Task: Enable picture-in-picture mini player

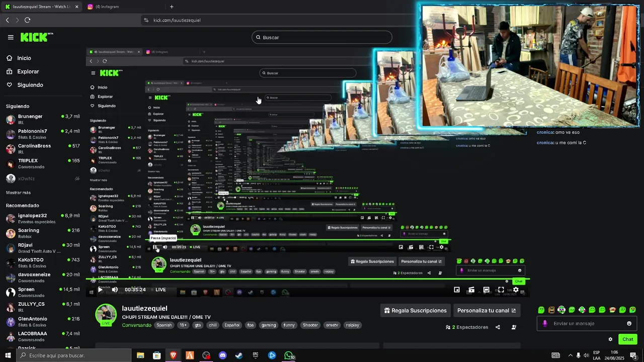Action: click(x=457, y=290)
